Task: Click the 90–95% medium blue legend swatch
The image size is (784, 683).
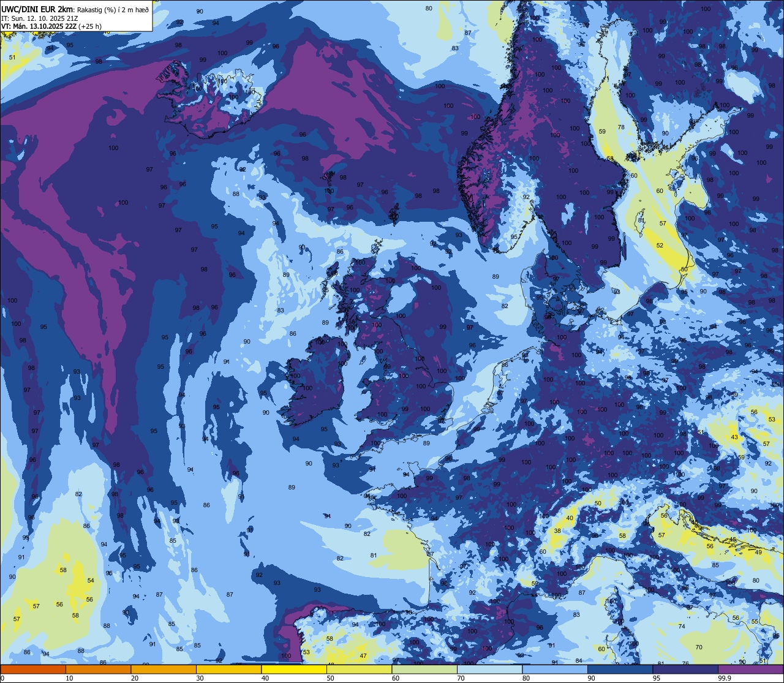Action: 620,669
